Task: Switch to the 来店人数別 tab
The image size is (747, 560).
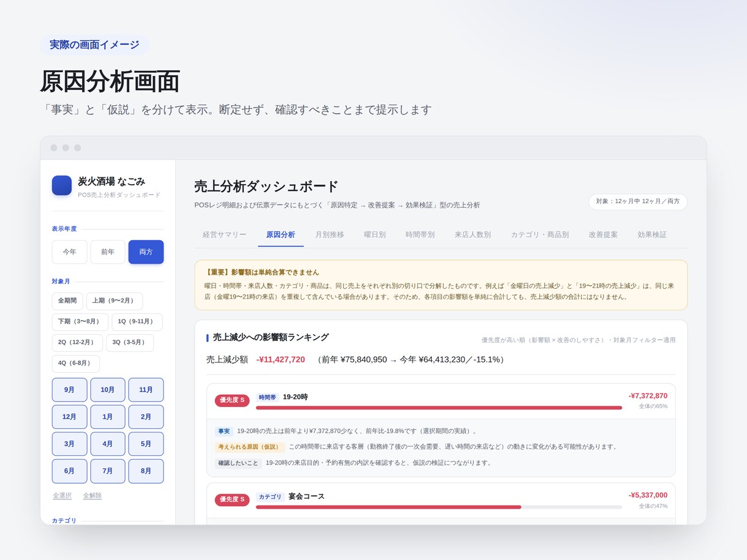Action: pyautogui.click(x=473, y=234)
